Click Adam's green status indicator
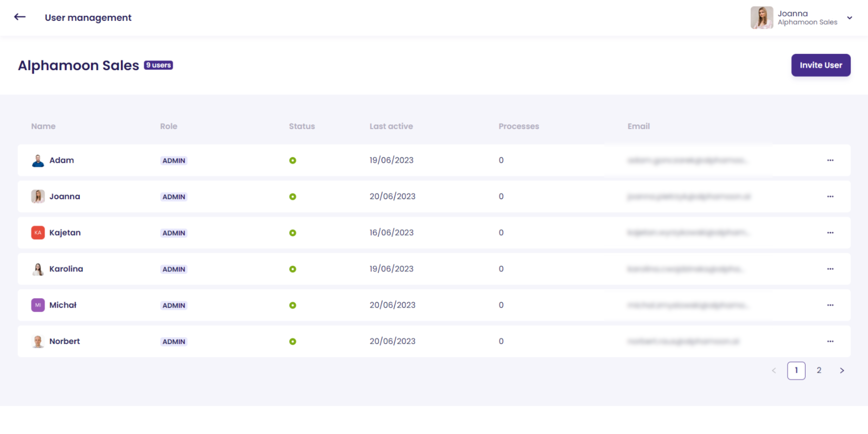This screenshot has width=868, height=434. [x=292, y=160]
